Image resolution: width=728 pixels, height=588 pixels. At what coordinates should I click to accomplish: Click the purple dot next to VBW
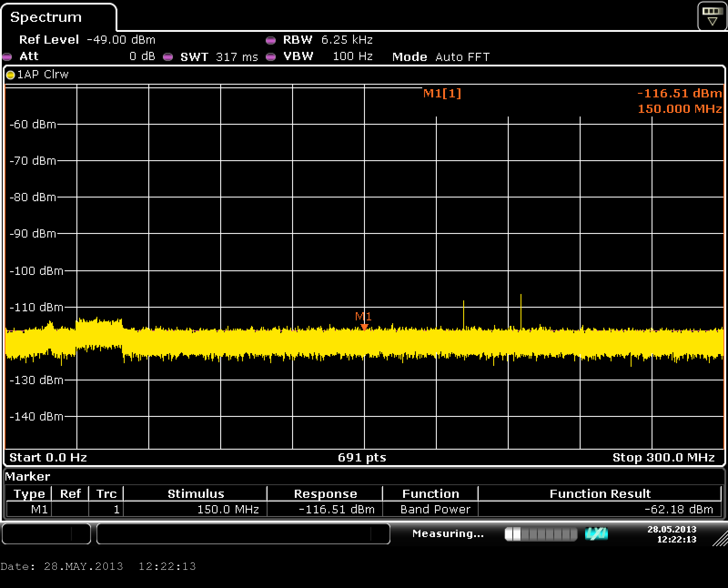coord(271,57)
